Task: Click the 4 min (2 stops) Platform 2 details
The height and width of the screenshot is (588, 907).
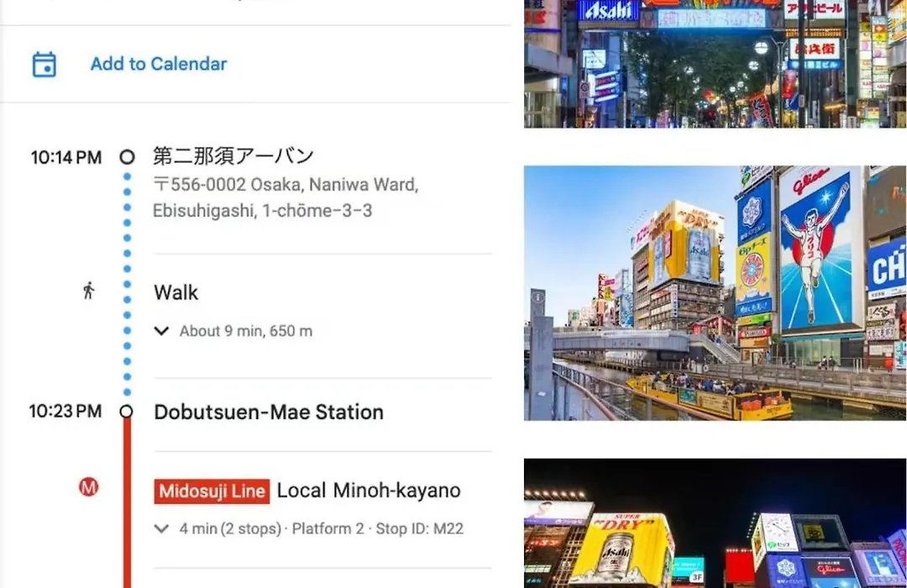Action: (321, 529)
